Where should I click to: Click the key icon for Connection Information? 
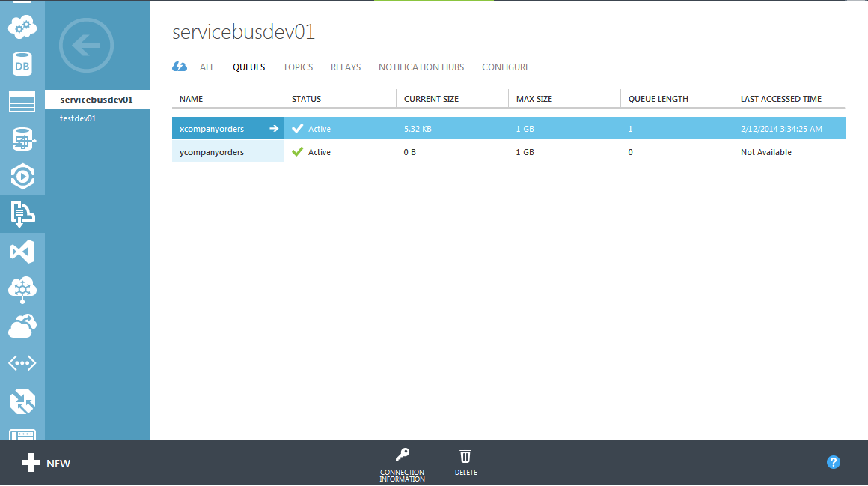403,455
